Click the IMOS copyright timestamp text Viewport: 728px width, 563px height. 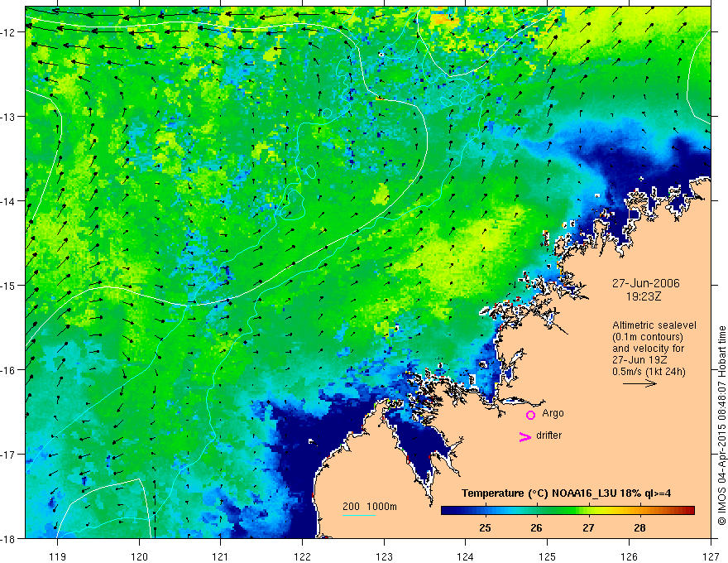pyautogui.click(x=721, y=426)
